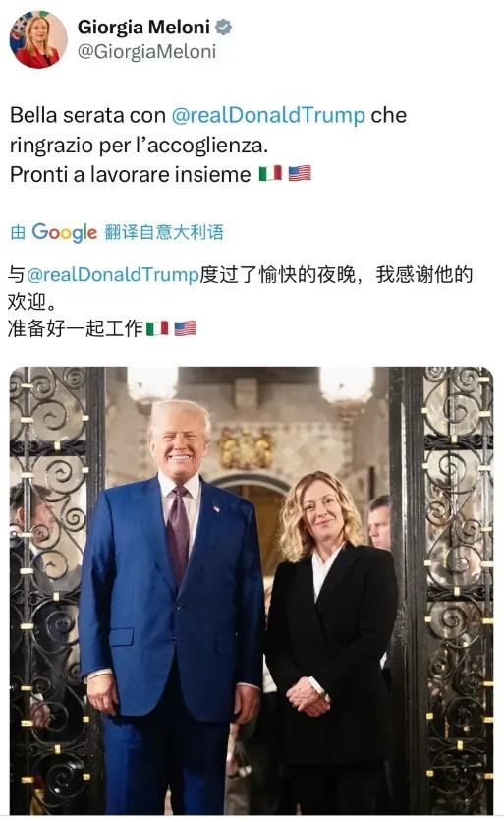
Task: Click the blue verified badge
Action: pos(224,27)
